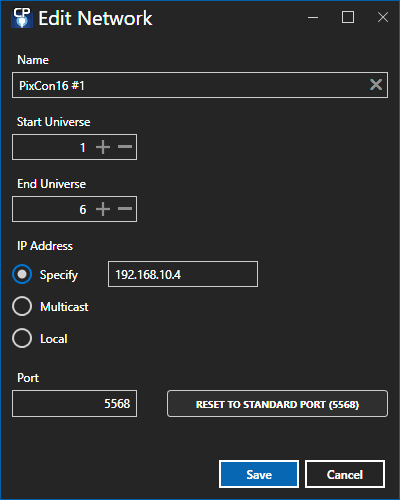Screen dimensions: 400x500
Task: Increase End Universe with plus icon
Action: (103, 209)
